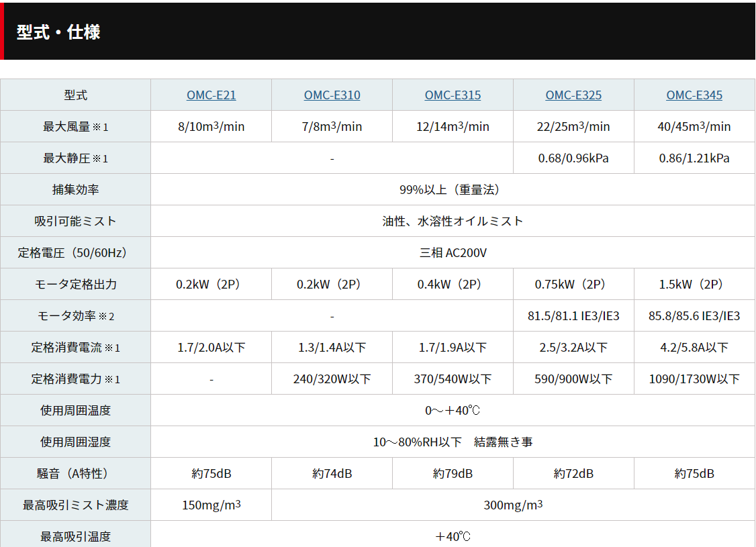This screenshot has width=756, height=547.
Task: Select the 0.68/0.96kPa static pressure value
Action: [574, 158]
